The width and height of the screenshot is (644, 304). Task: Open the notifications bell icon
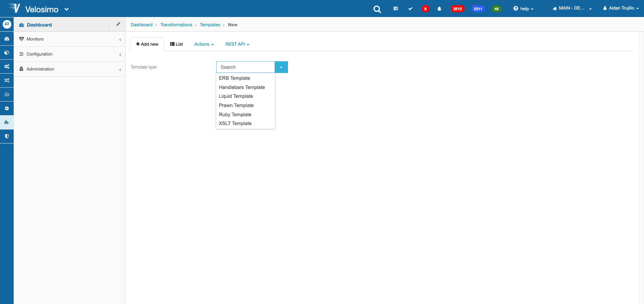pos(439,9)
